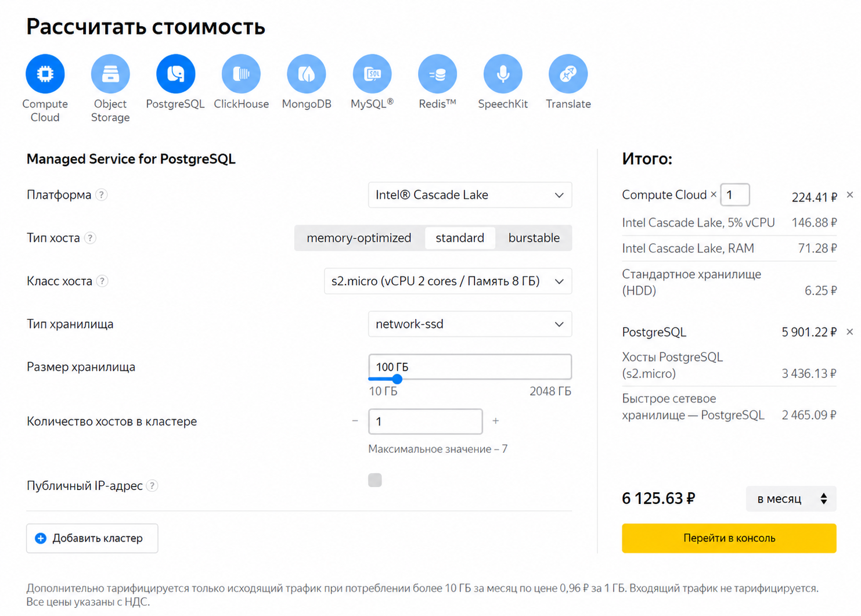Viewport: 861px width, 616px height.
Task: Click the 10 ГБ slider minimum label
Action: (383, 391)
